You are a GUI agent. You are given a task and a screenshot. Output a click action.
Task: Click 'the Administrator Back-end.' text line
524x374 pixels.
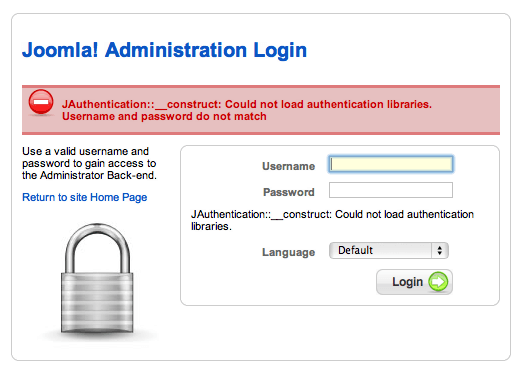point(89,175)
